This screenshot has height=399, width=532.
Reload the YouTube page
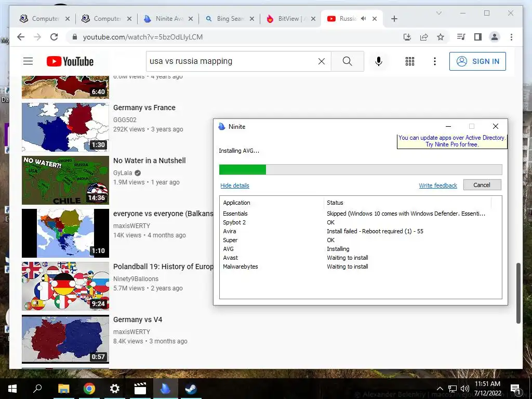(x=54, y=37)
